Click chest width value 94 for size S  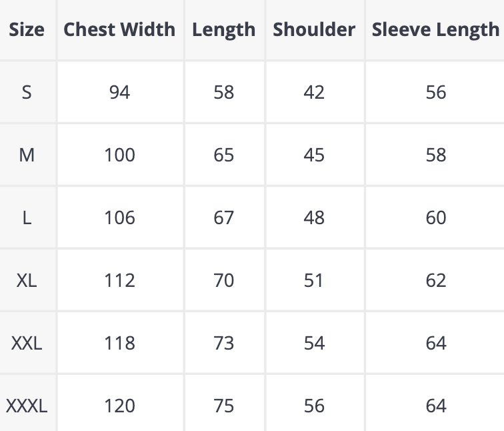(x=119, y=92)
